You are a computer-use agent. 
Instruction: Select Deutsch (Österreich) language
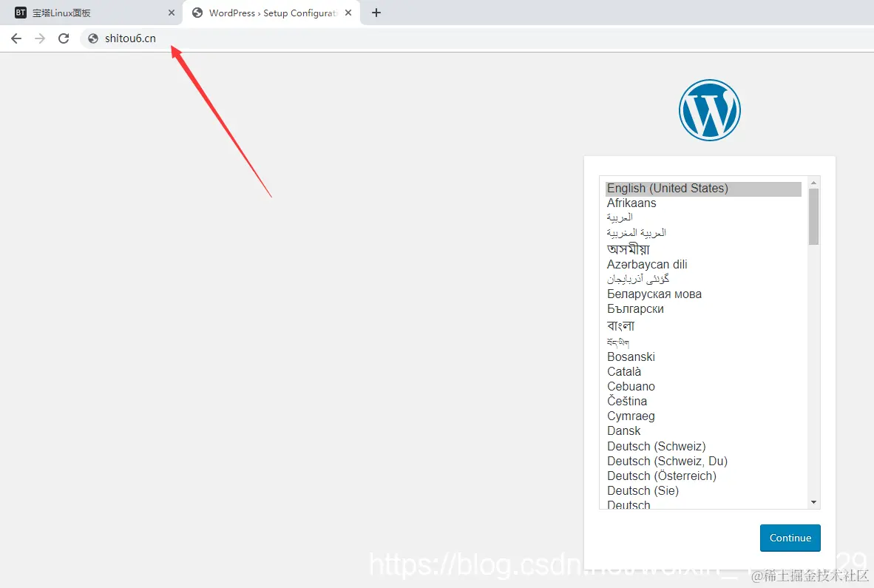pyautogui.click(x=703, y=476)
